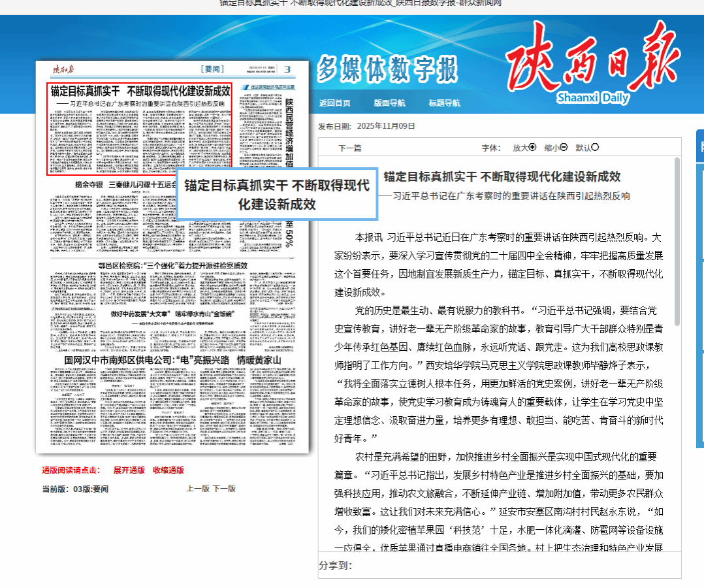The height and width of the screenshot is (588, 704).
Task: Reset font with 默认 circle icon
Action: (x=595, y=147)
